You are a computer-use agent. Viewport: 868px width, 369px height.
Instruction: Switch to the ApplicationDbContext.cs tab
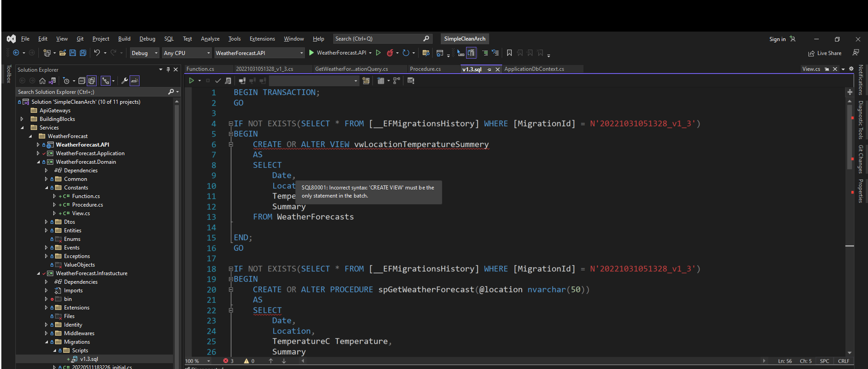click(x=534, y=69)
